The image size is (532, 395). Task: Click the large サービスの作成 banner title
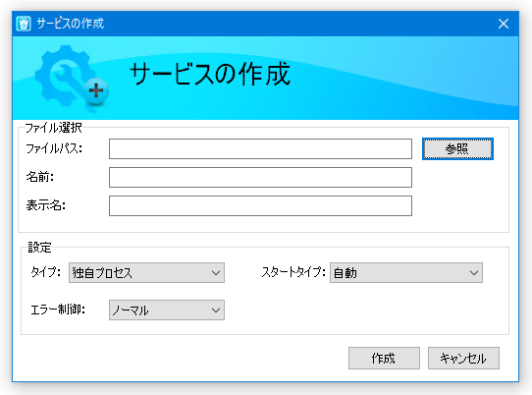[210, 74]
